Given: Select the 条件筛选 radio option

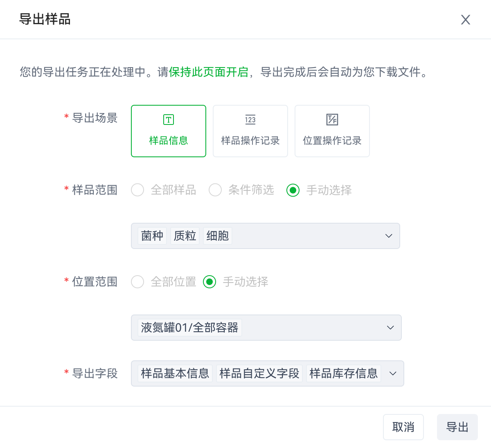Looking at the screenshot, I should 215,190.
